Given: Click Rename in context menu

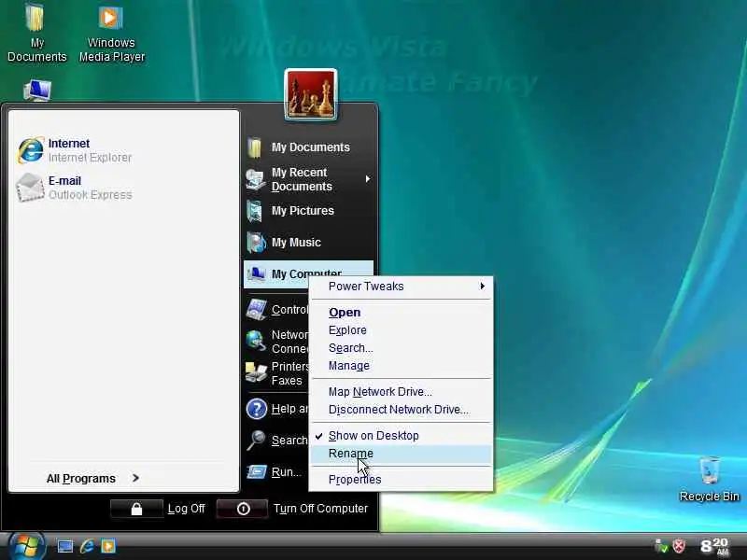Looking at the screenshot, I should (x=401, y=454).
